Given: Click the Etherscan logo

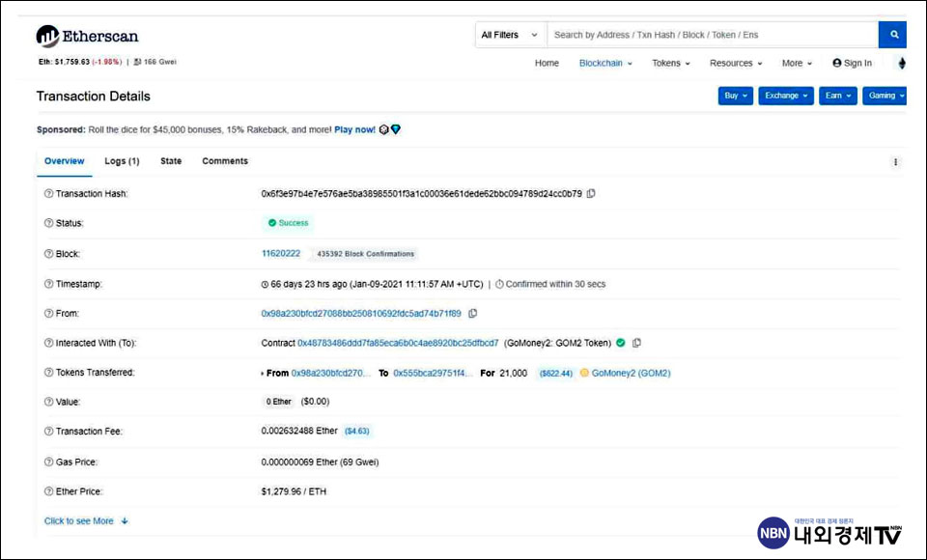Looking at the screenshot, I should pos(87,35).
